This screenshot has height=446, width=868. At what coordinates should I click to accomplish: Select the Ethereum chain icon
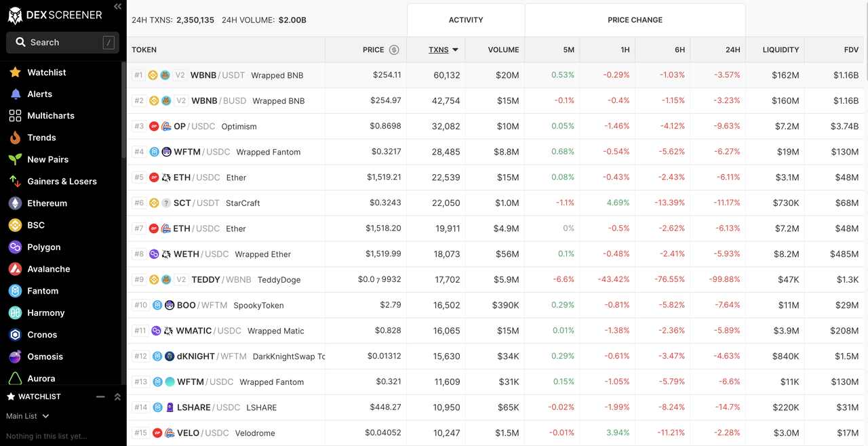click(x=15, y=203)
